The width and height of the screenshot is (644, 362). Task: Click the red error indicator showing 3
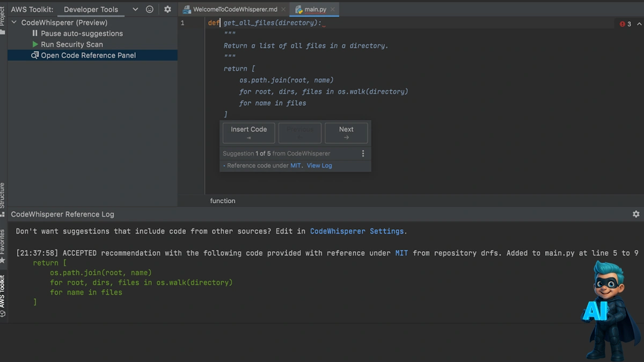tap(626, 24)
